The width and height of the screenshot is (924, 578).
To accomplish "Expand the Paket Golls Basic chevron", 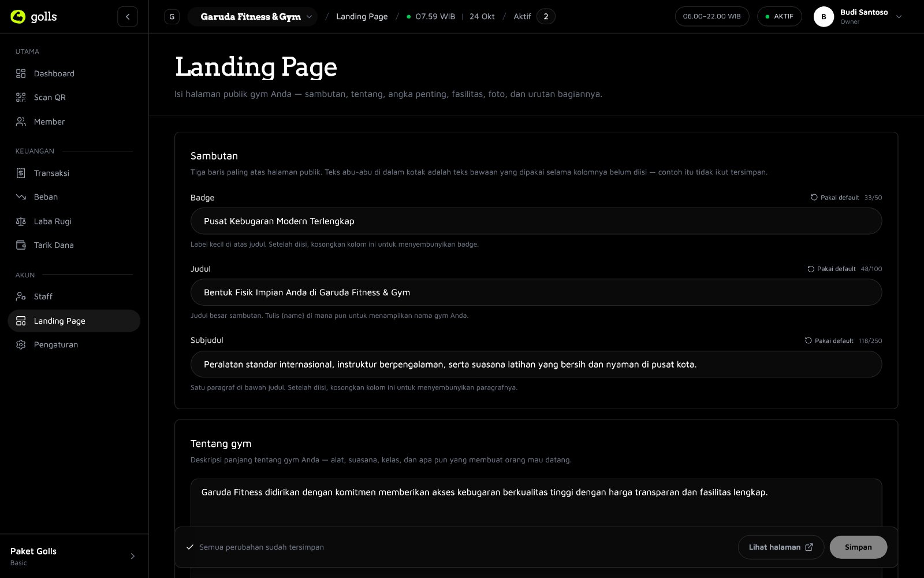I will (132, 556).
